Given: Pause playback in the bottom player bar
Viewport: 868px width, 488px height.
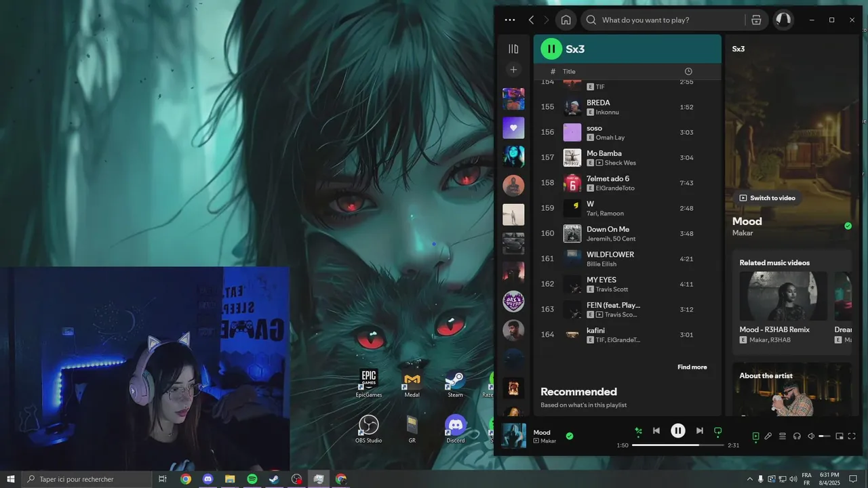Looking at the screenshot, I should point(678,430).
